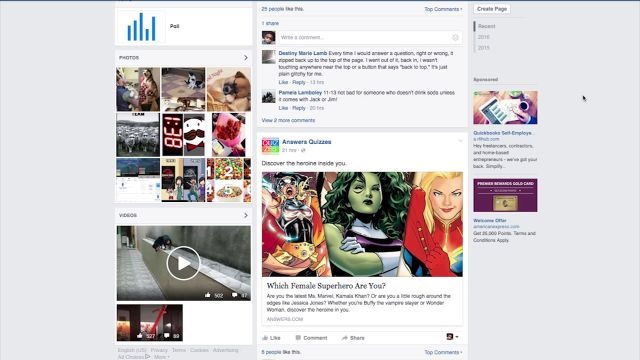
Task: Open the digital clock and mustache photo
Action: point(183,135)
